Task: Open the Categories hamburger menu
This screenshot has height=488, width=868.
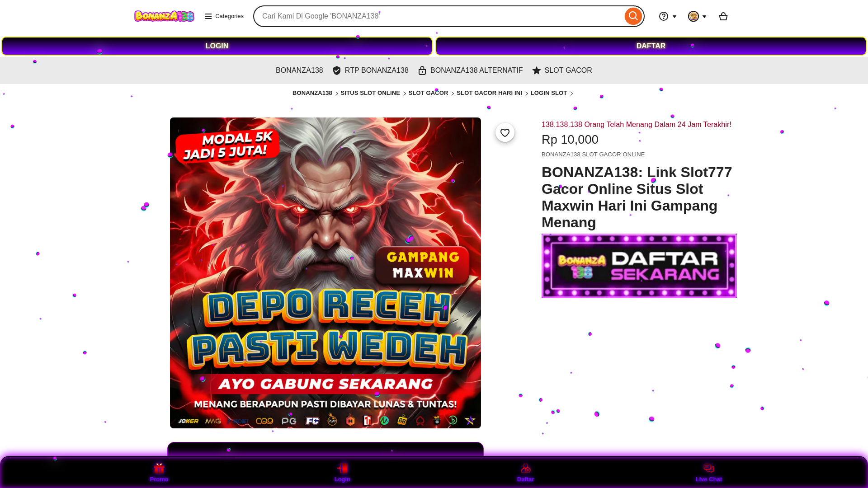Action: click(x=224, y=16)
